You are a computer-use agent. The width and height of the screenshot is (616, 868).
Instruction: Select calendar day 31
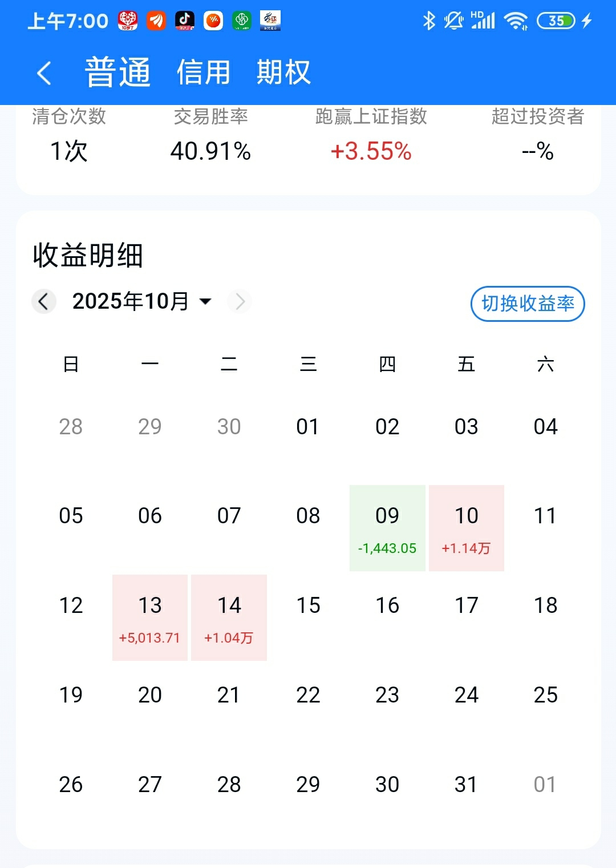click(x=466, y=785)
